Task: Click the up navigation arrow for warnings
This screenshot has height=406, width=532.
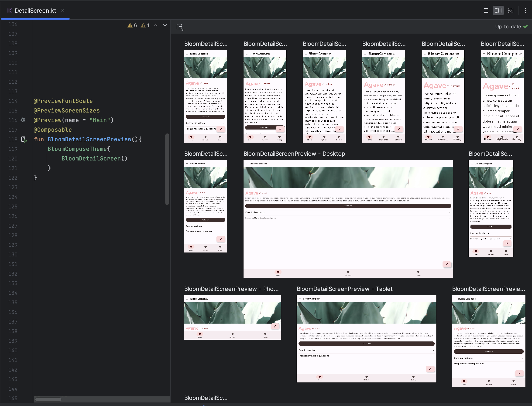Action: pyautogui.click(x=156, y=26)
